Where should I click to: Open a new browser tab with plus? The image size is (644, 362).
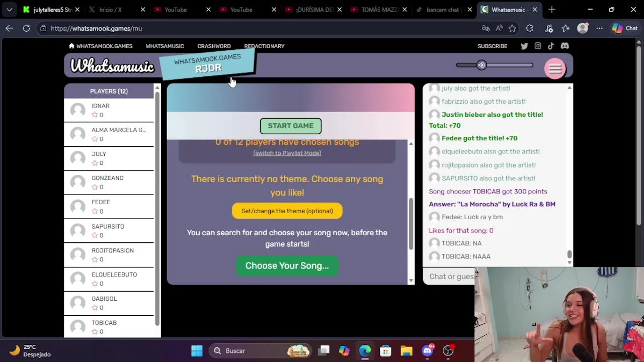pyautogui.click(x=552, y=10)
